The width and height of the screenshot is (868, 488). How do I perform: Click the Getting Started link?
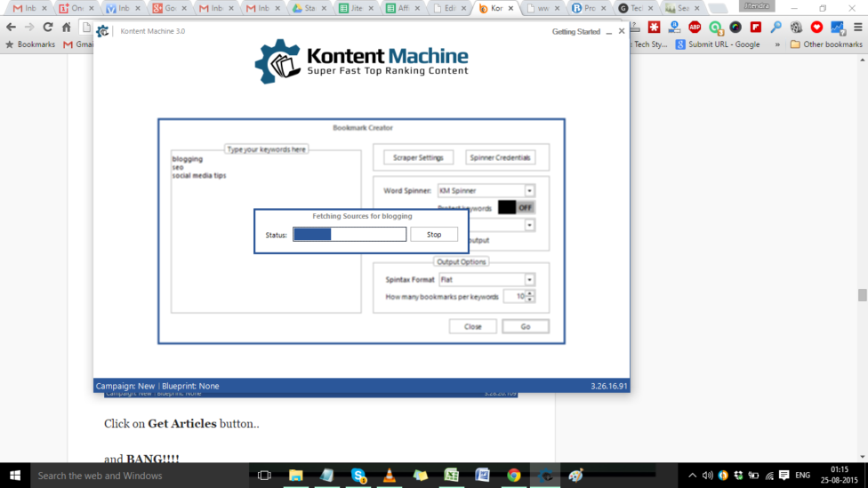[x=575, y=31]
